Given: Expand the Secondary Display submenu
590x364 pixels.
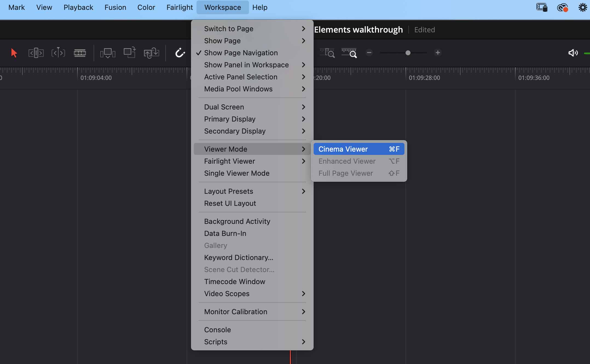Looking at the screenshot, I should [252, 131].
